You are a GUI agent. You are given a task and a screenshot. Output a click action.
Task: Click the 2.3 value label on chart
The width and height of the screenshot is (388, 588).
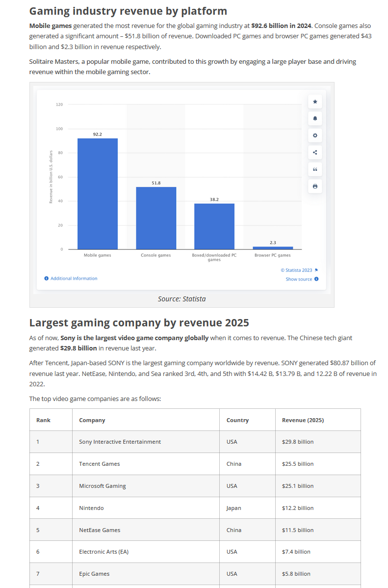[x=273, y=242]
